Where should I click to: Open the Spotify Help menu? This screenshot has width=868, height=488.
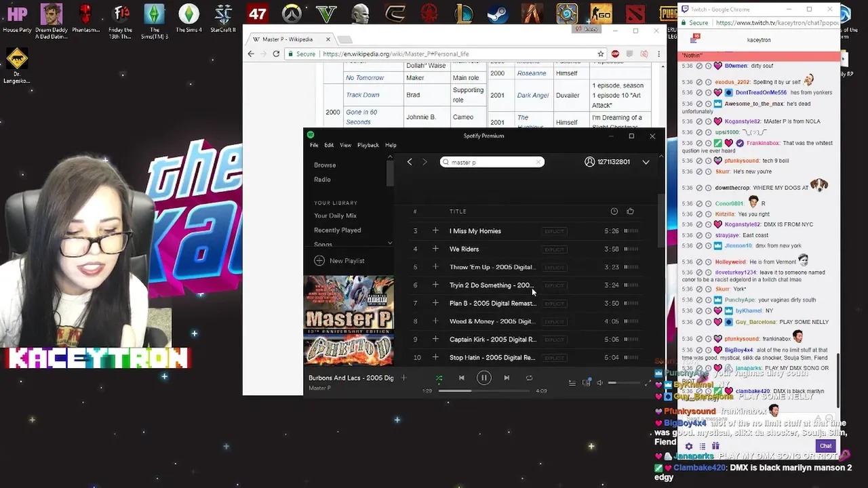(391, 145)
